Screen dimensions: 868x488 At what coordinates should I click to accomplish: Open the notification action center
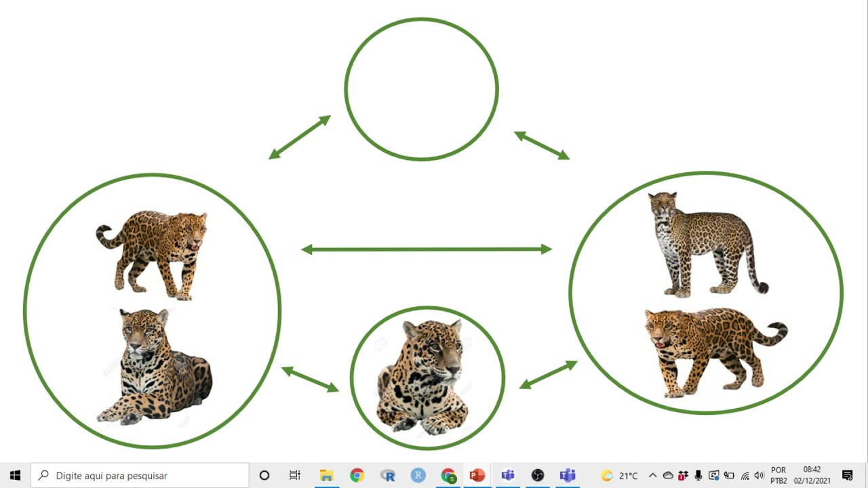[848, 475]
